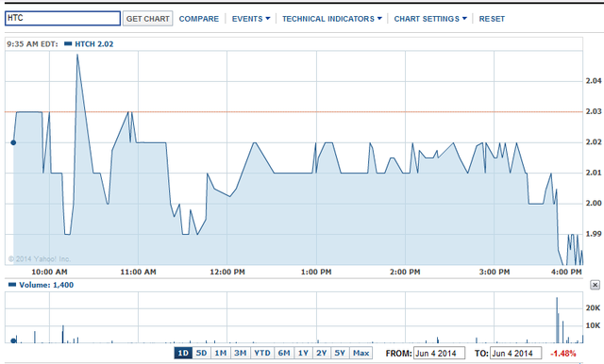Open the Events dropdown menu
The image size is (604, 364).
(251, 19)
